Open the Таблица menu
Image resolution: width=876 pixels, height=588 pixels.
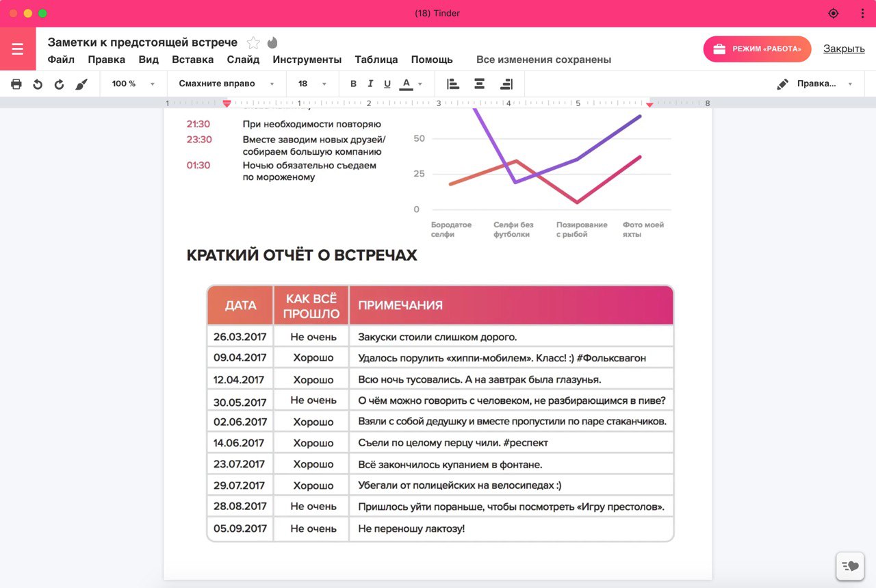click(376, 60)
